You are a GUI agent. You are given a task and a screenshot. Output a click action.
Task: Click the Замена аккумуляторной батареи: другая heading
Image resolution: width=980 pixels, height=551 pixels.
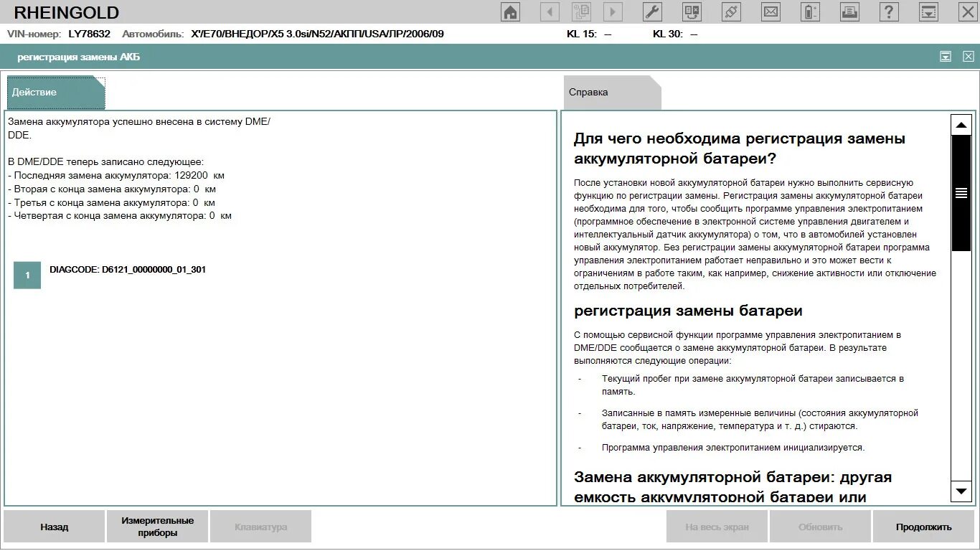tap(732, 486)
